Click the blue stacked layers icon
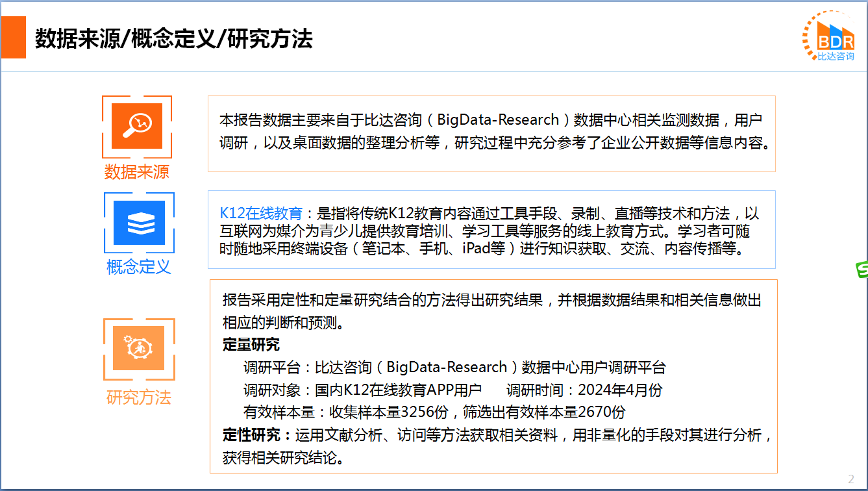Viewport: 868px width, 491px height. click(x=139, y=223)
